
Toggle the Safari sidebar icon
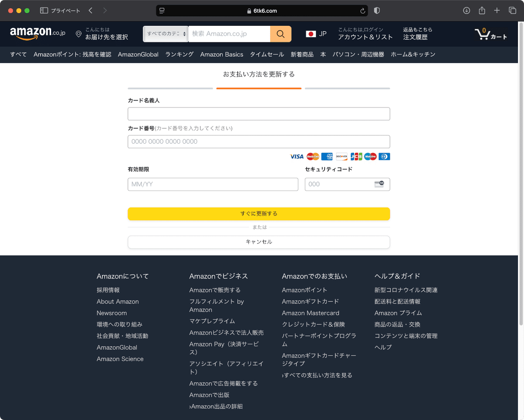[x=44, y=10]
